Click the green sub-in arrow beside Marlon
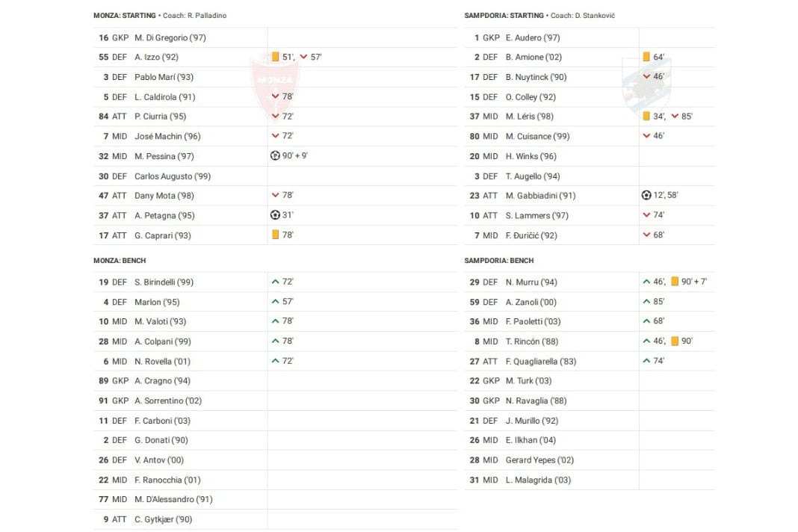Viewport: 798px width, 532px height. pos(275,302)
